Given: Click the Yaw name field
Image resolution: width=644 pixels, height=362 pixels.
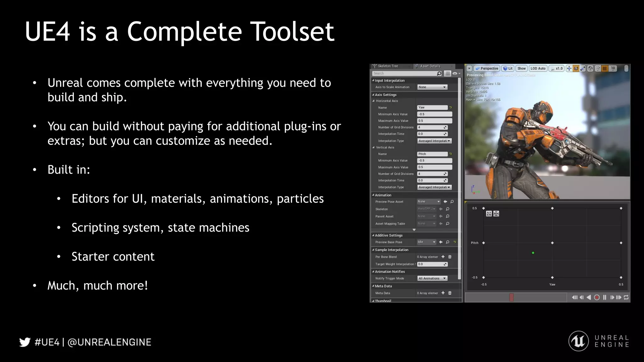Looking at the screenshot, I should point(432,107).
